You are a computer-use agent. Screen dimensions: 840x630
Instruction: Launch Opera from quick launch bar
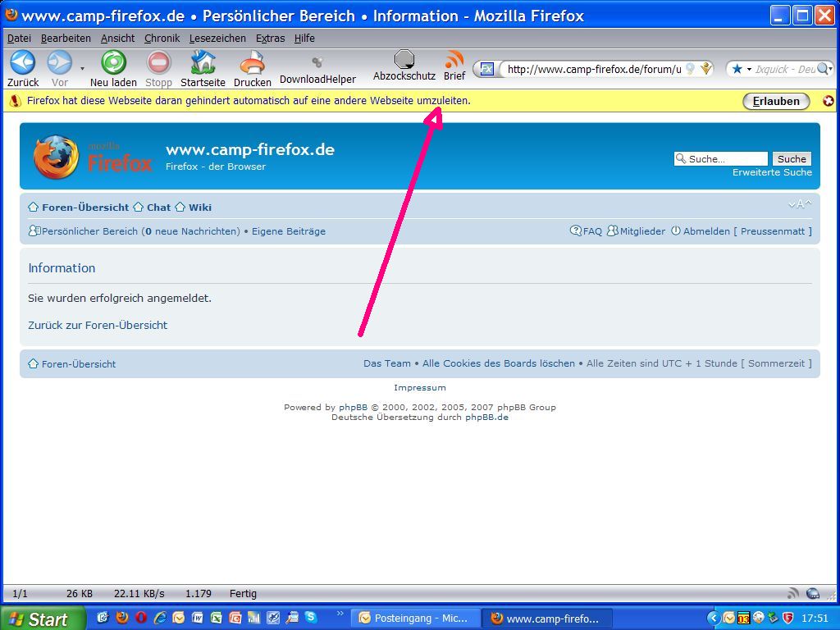[141, 618]
